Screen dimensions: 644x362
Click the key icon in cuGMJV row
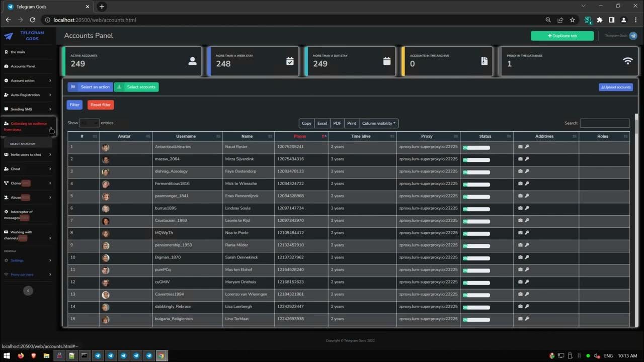(x=527, y=282)
